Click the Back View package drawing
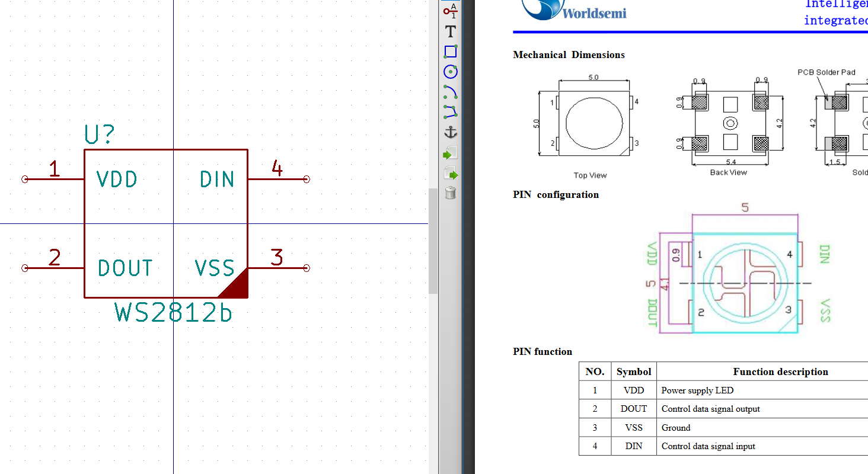868x474 pixels. point(730,121)
